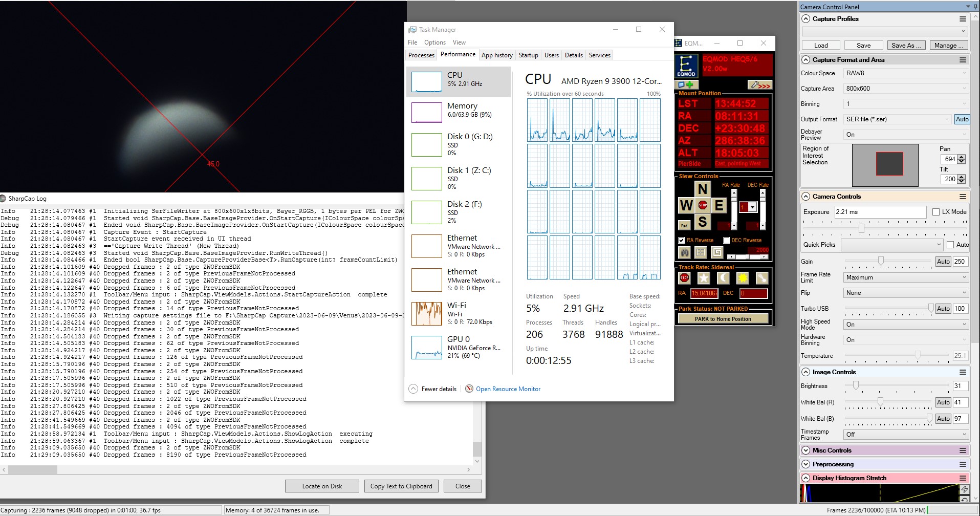Expand the Misc Controls section
The width and height of the screenshot is (980, 516).
click(x=806, y=450)
